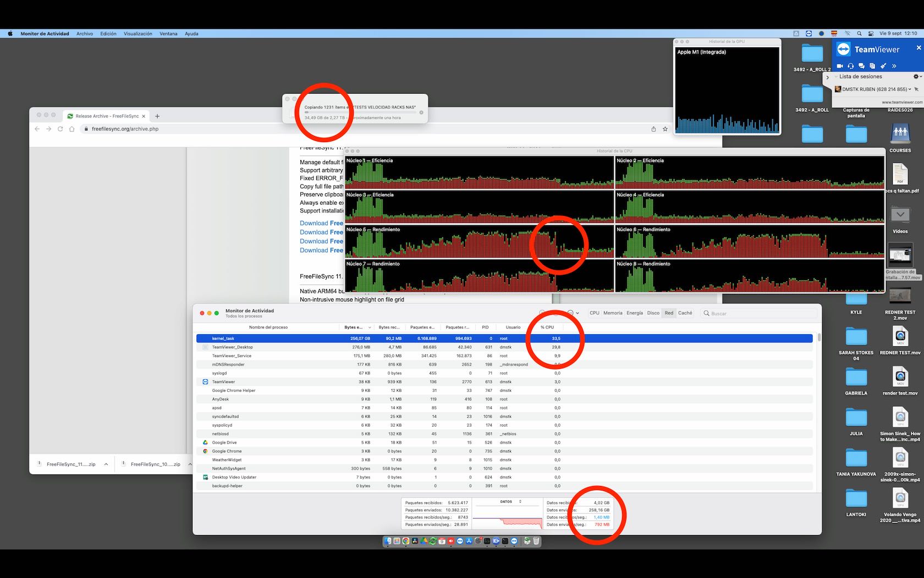Close the TeamViewer panel with X
This screenshot has height=578, width=924.
point(919,48)
